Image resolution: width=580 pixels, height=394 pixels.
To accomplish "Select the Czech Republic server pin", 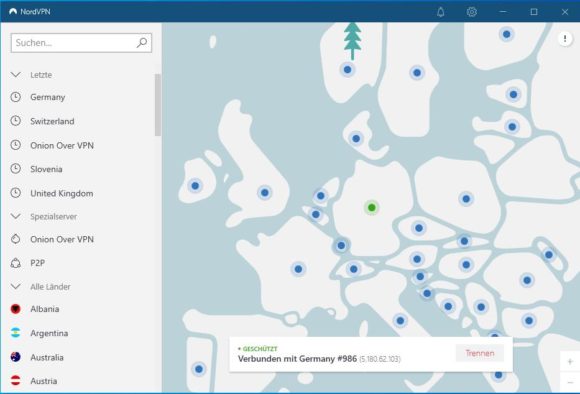I will pos(419,228).
